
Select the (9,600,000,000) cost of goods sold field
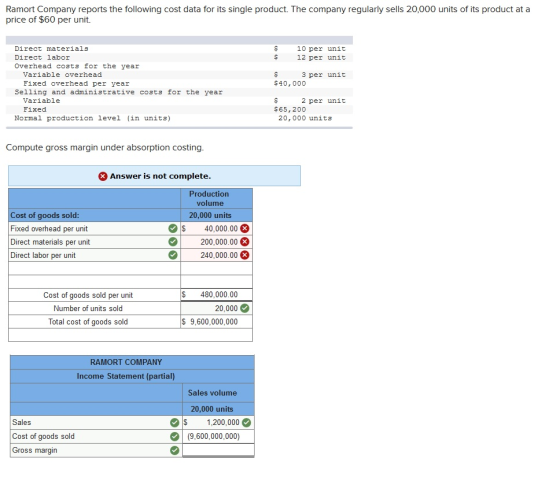click(x=218, y=436)
